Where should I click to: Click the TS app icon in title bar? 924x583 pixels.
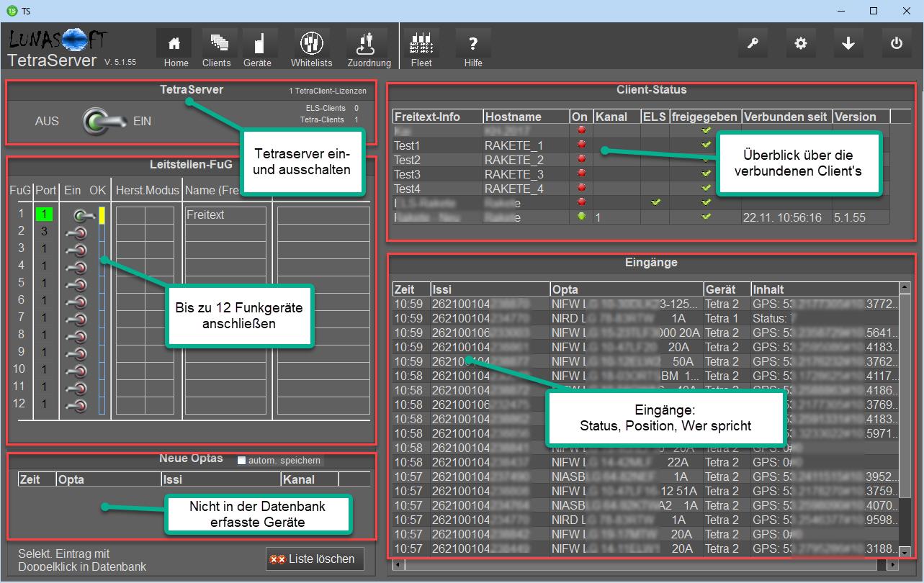pos(12,11)
